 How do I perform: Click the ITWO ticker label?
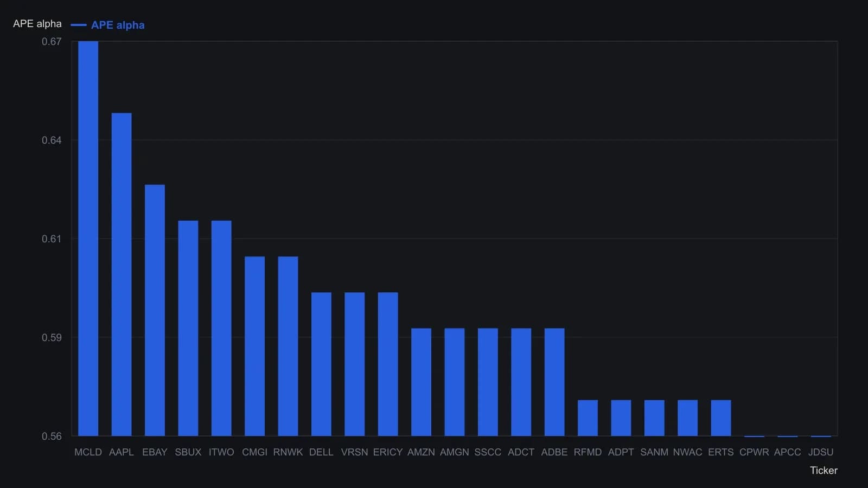click(x=221, y=452)
